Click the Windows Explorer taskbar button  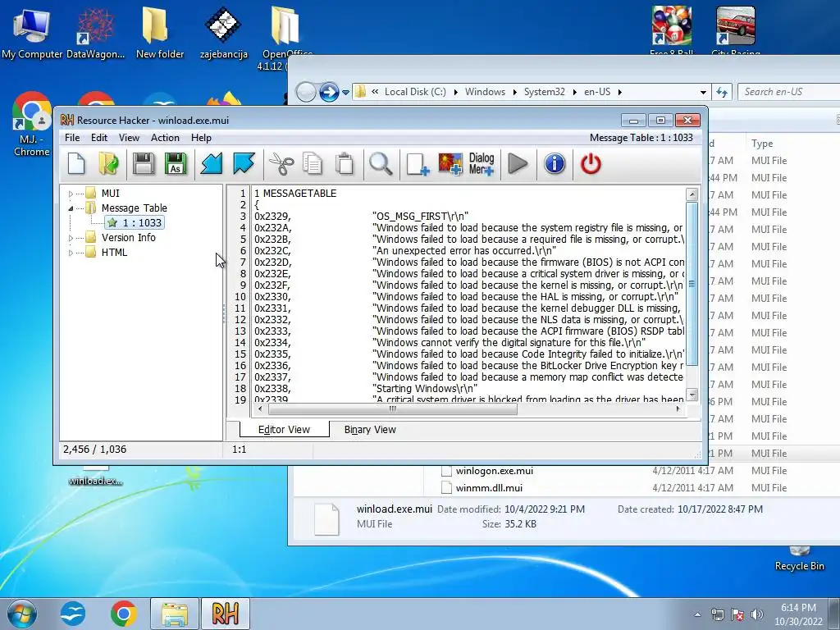click(175, 614)
